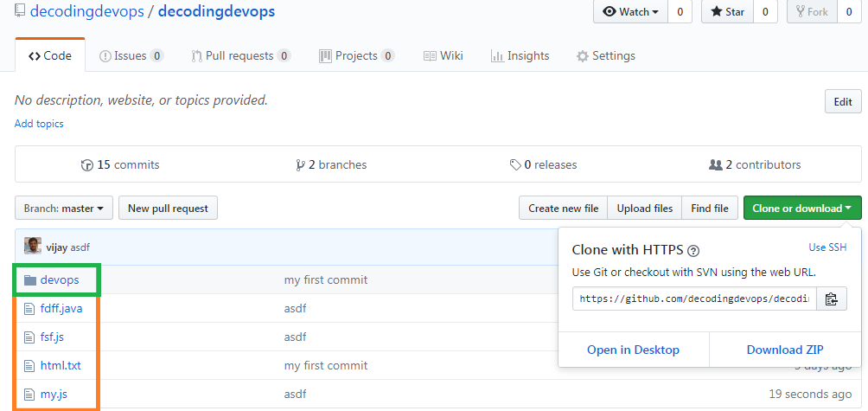868x411 pixels.
Task: Open the bold decodingdevops repository name link
Action: click(x=216, y=11)
